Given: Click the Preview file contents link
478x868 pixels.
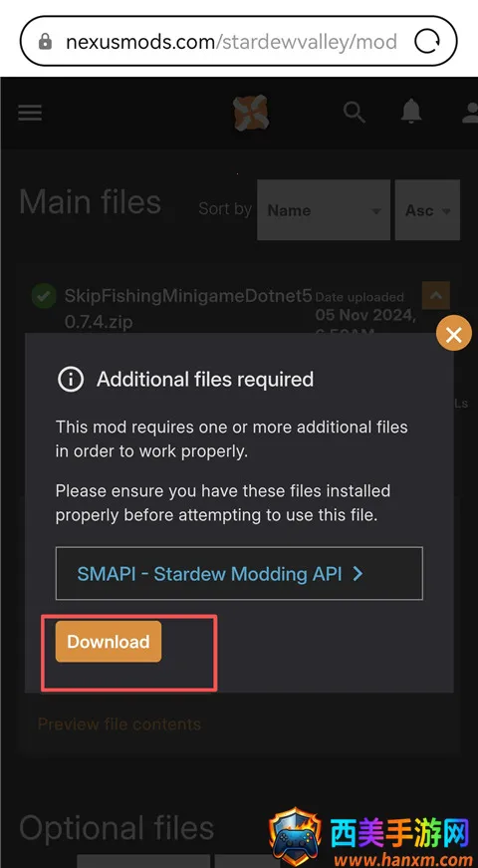Looking at the screenshot, I should (119, 724).
